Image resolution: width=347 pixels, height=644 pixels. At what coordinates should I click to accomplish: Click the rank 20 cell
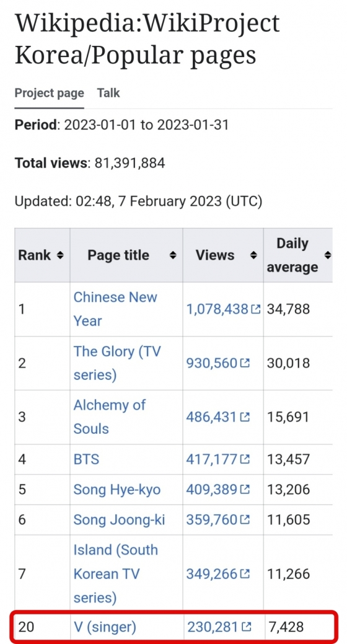click(x=41, y=627)
